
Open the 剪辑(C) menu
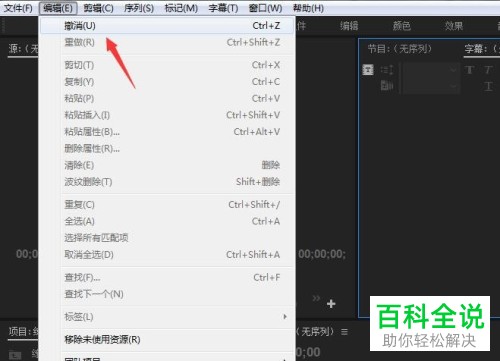[x=98, y=8]
